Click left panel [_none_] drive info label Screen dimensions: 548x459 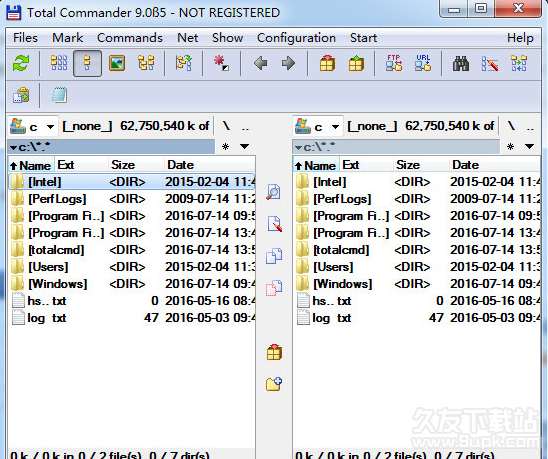pos(87,126)
